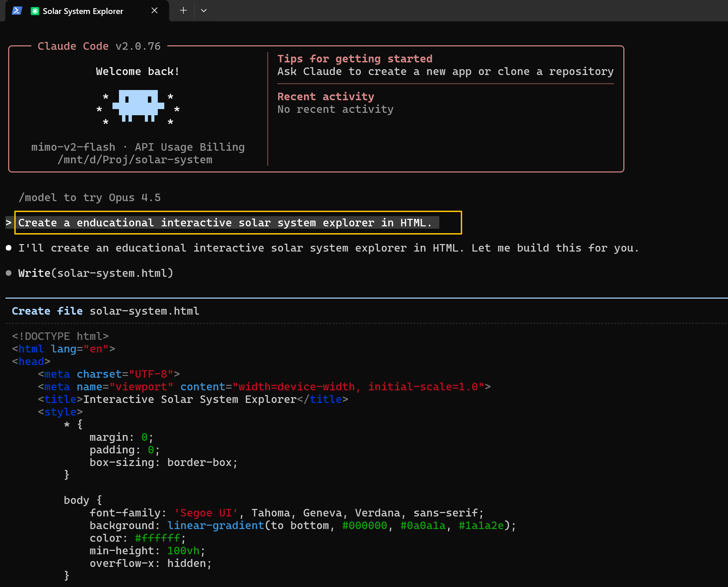Click the Recent activity heading
This screenshot has height=587, width=728.
[326, 97]
